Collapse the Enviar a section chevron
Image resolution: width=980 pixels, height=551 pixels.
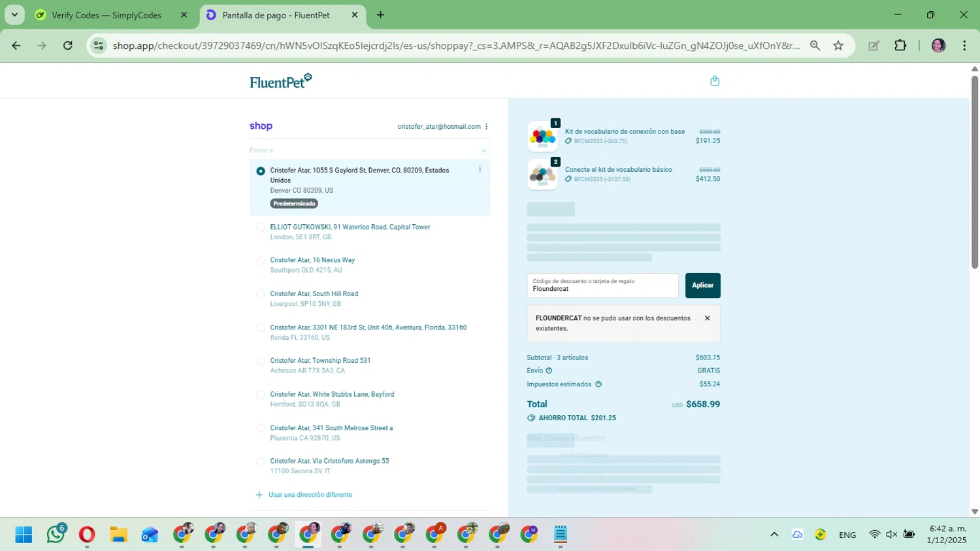(x=484, y=150)
